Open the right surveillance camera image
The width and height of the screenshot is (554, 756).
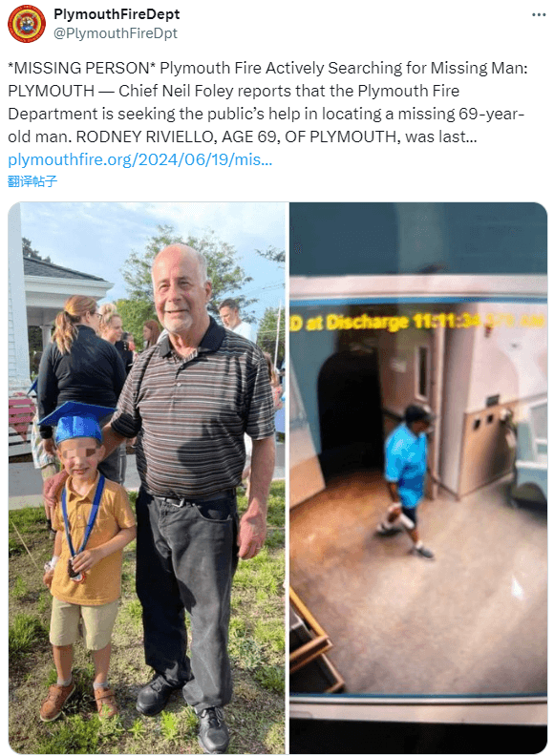[418, 478]
